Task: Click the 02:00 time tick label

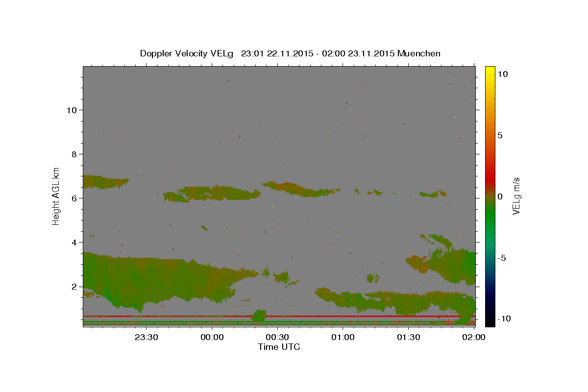Action: tap(474, 338)
